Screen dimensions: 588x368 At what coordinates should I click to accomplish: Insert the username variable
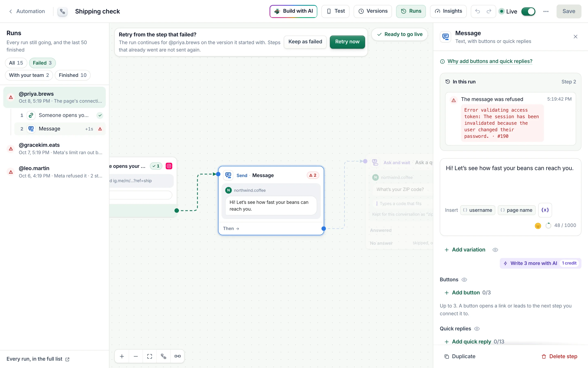pos(478,210)
